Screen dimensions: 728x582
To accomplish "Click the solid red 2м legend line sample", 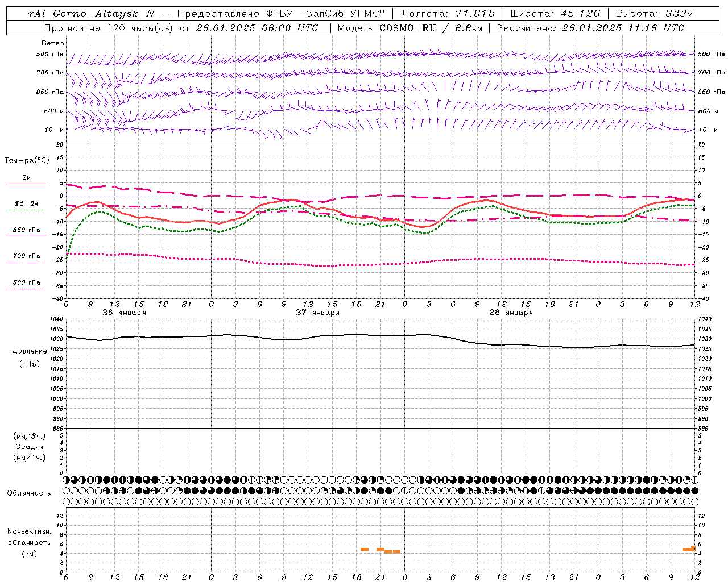I will point(26,184).
